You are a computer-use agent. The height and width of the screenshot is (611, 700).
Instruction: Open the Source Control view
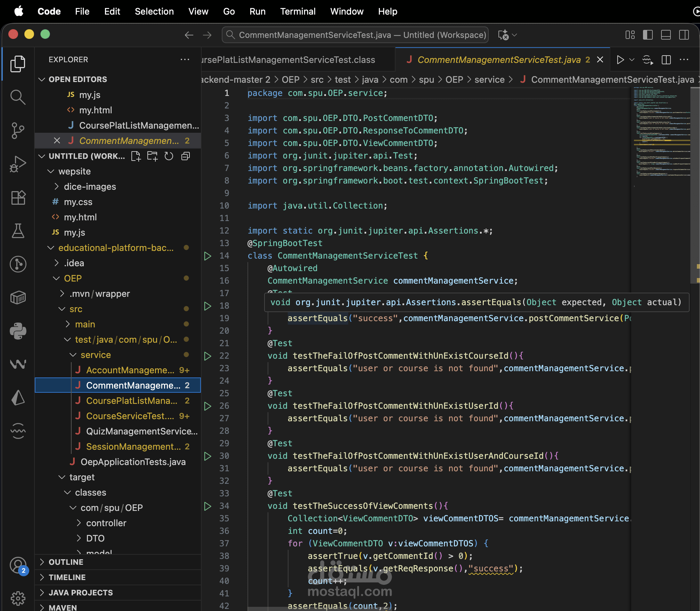(x=18, y=131)
